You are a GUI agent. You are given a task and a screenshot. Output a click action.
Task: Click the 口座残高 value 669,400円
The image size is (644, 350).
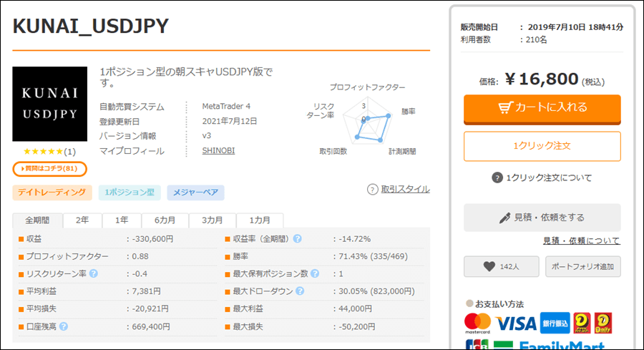tap(151, 326)
